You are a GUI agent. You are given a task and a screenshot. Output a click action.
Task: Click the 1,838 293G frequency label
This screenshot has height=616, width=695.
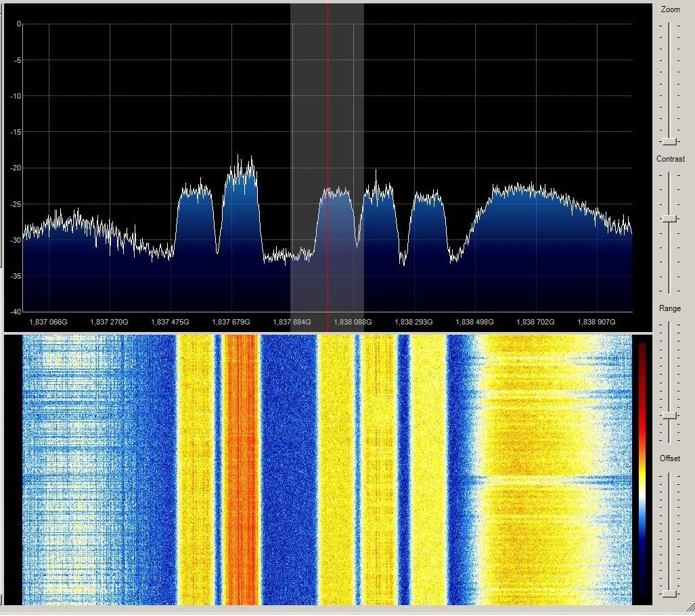pyautogui.click(x=413, y=323)
